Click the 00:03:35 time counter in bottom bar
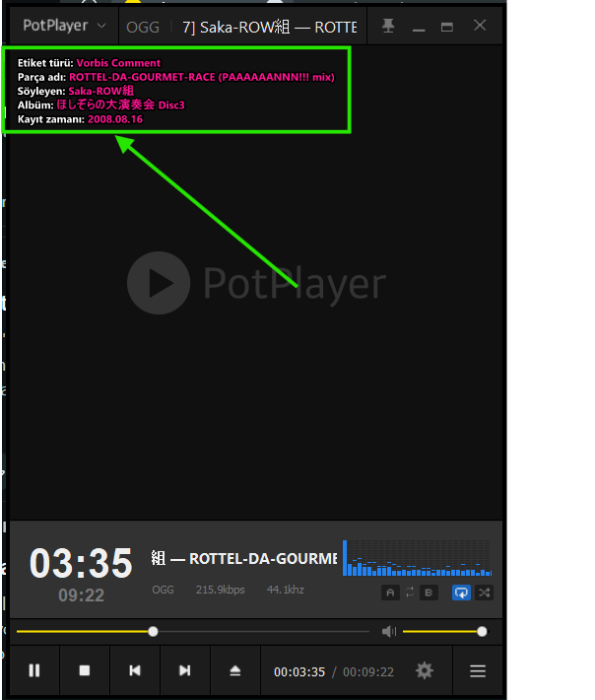Image resolution: width=595 pixels, height=700 pixels. click(299, 671)
